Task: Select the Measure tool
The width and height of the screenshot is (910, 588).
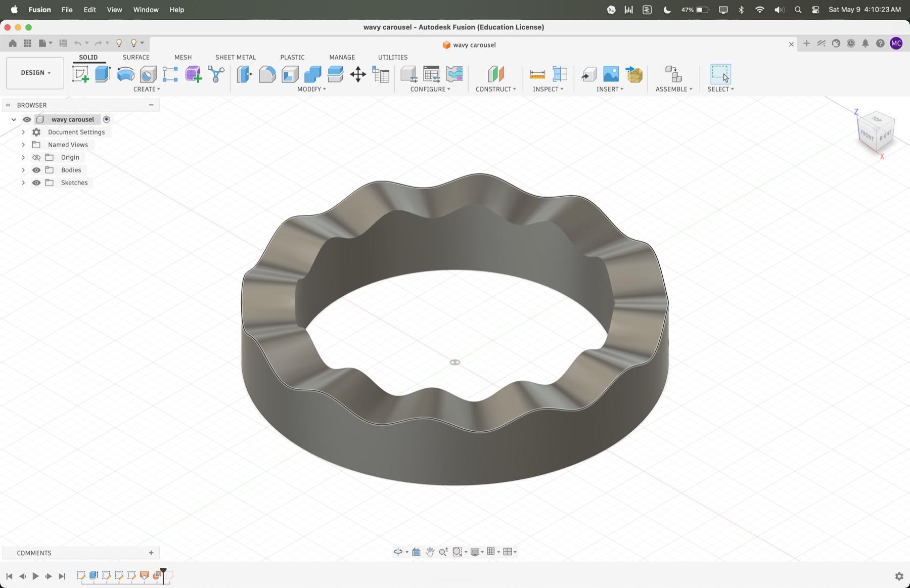Action: (537, 74)
